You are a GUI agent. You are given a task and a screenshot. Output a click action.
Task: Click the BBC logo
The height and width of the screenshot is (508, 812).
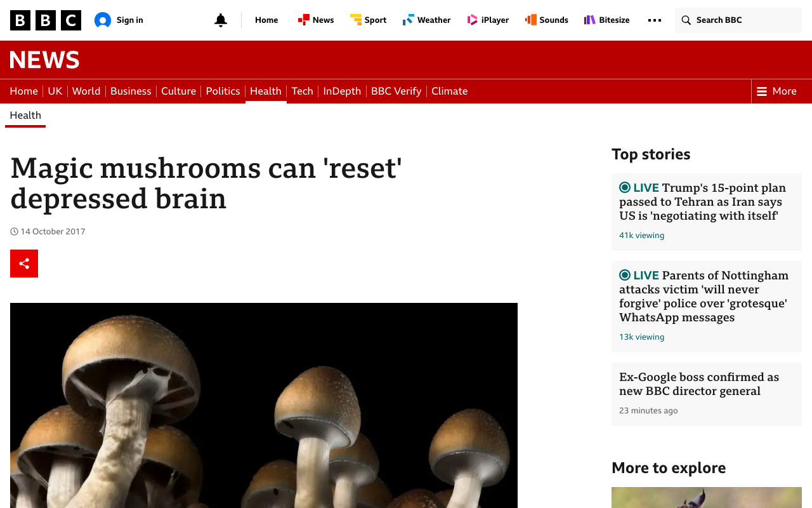tap(46, 20)
